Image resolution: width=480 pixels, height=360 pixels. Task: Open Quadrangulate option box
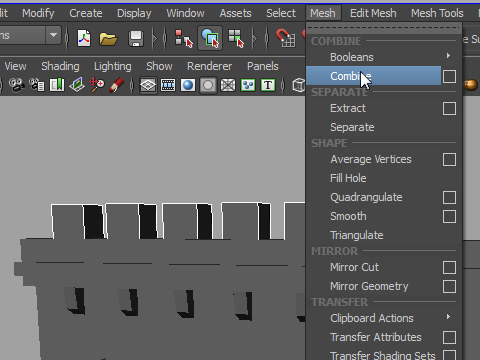[x=449, y=197]
